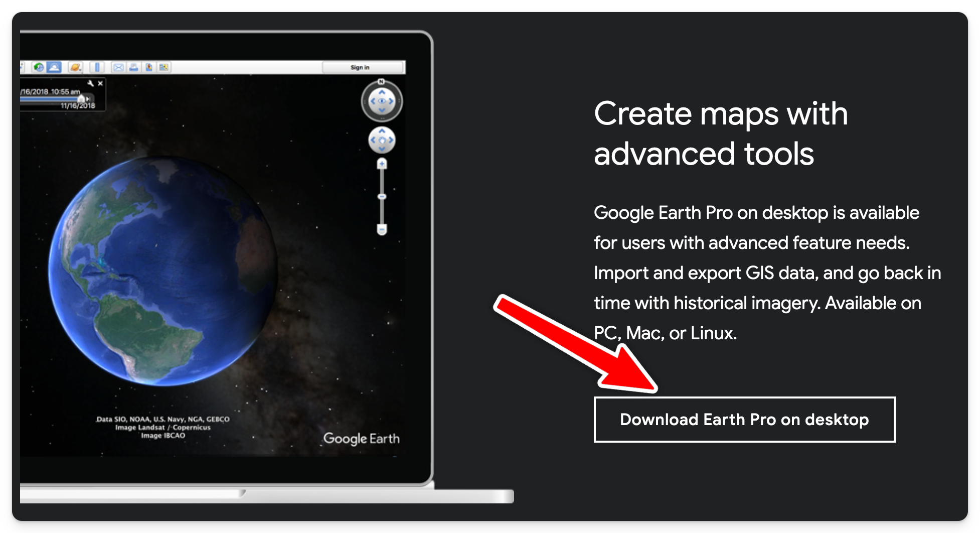The image size is (980, 533).
Task: Click the Earth globe in the viewer
Action: pyautogui.click(x=163, y=271)
